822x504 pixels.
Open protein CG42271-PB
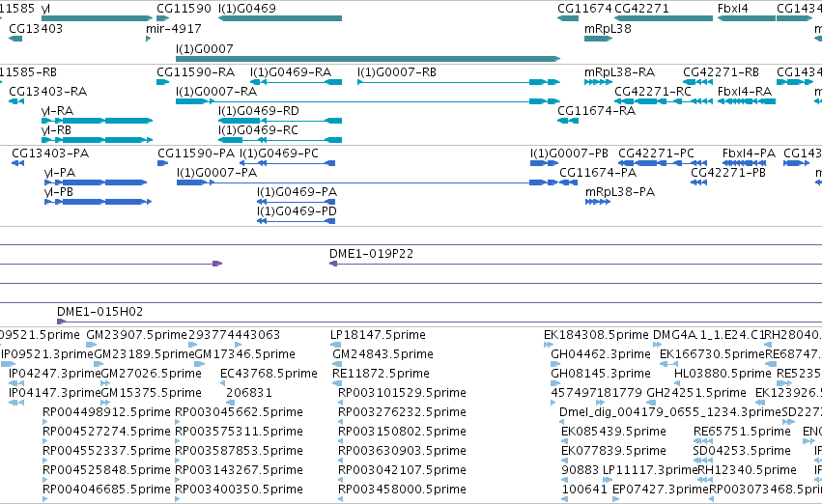tap(728, 173)
